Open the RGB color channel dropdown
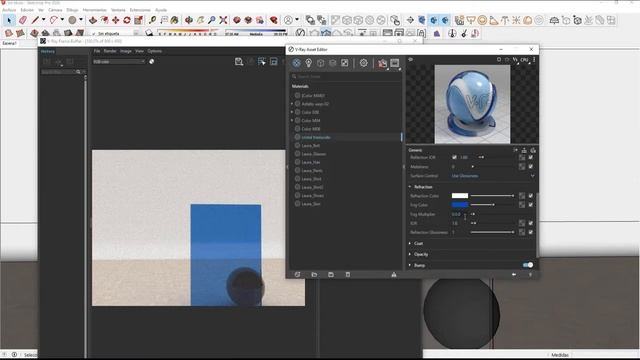 pos(119,62)
